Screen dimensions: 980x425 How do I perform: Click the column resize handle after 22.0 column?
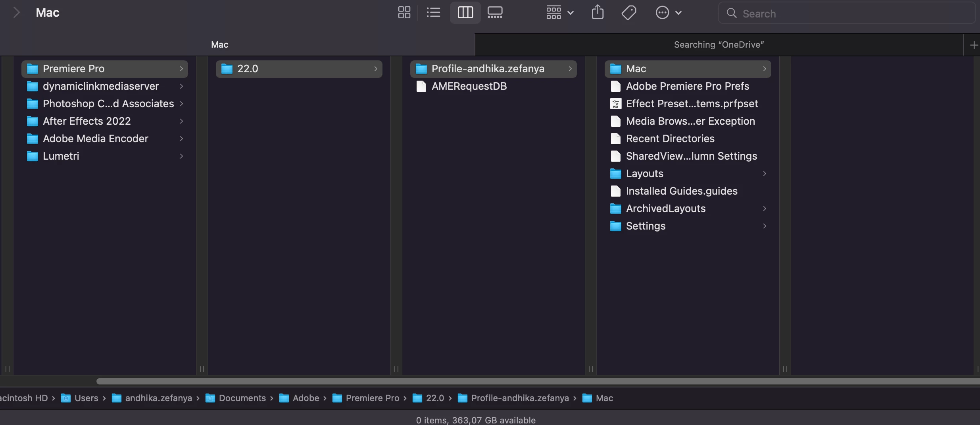coord(396,369)
